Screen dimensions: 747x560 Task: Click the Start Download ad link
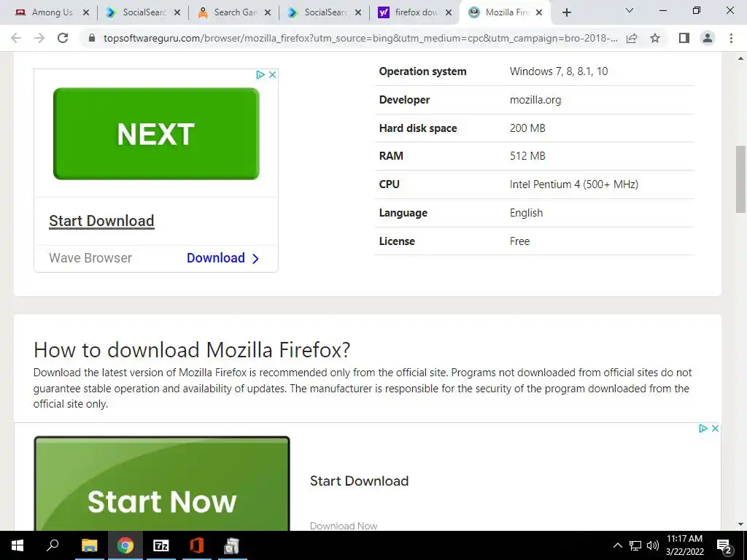(x=101, y=221)
